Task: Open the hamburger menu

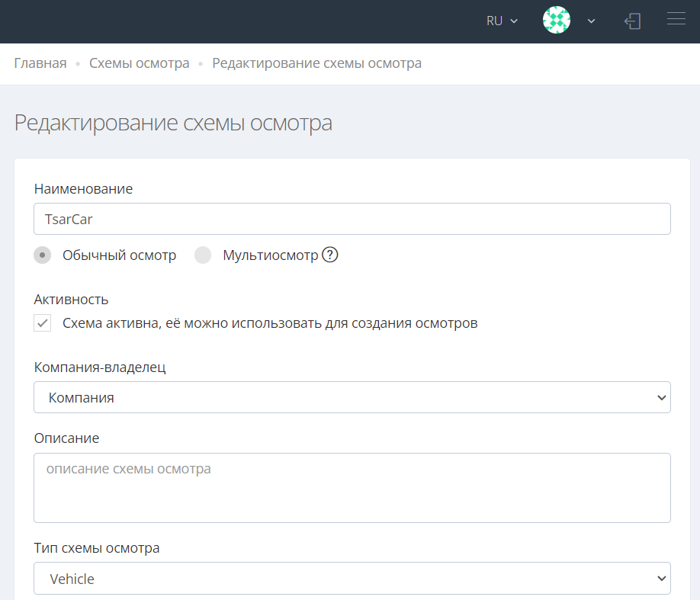Action: pos(676,20)
